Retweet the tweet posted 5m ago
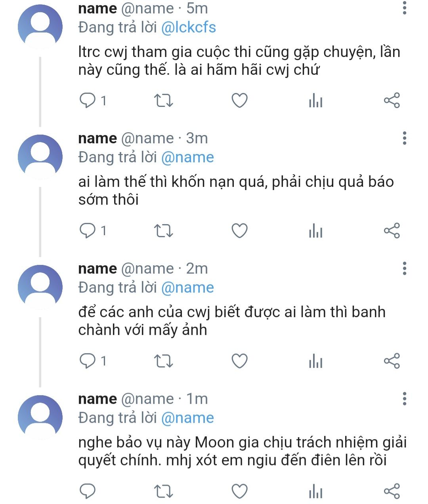The height and width of the screenshot is (504, 428). coord(163,101)
